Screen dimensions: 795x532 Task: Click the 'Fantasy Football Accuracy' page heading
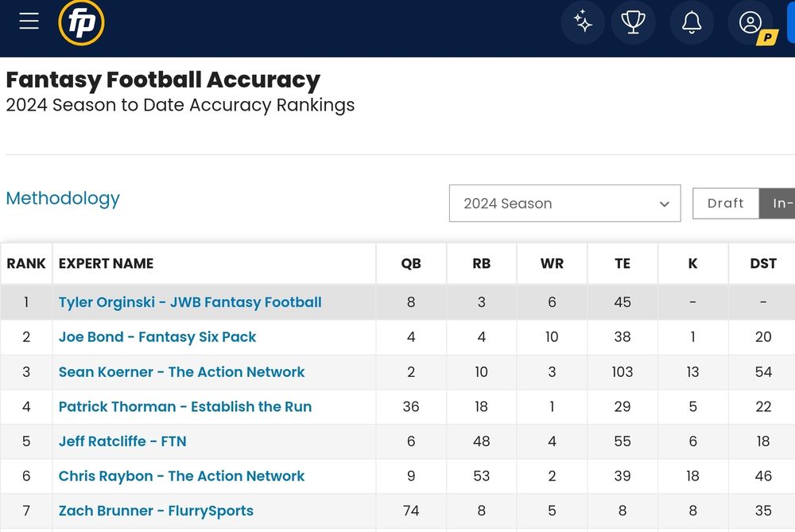[x=163, y=80]
